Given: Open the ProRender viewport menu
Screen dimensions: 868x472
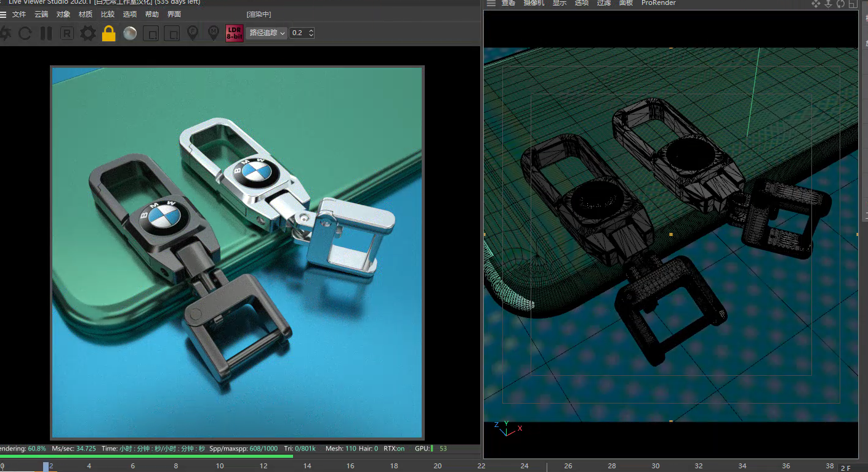Looking at the screenshot, I should 659,3.
